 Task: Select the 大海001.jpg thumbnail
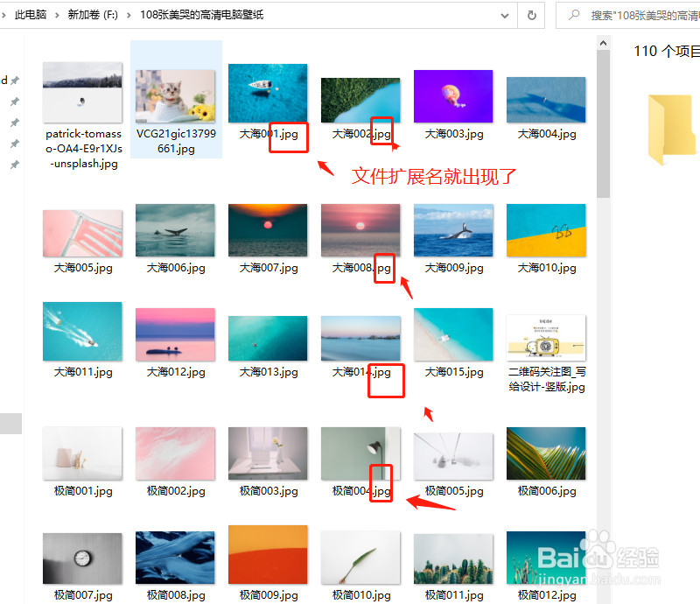[268, 93]
